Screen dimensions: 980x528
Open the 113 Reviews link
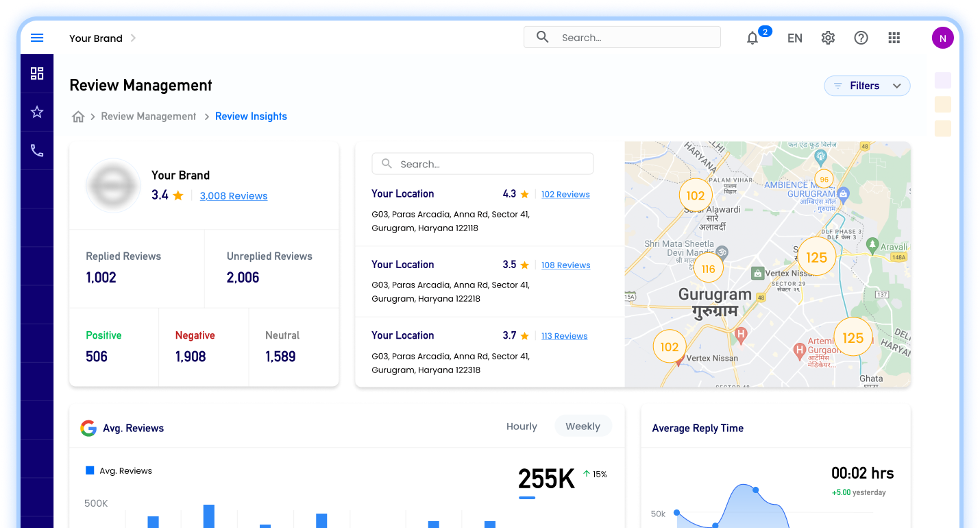coord(564,336)
